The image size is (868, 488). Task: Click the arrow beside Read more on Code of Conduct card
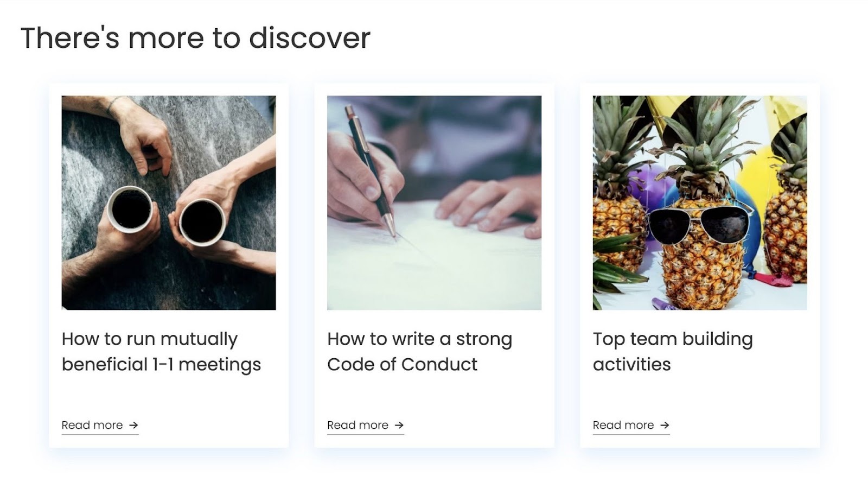coord(399,426)
